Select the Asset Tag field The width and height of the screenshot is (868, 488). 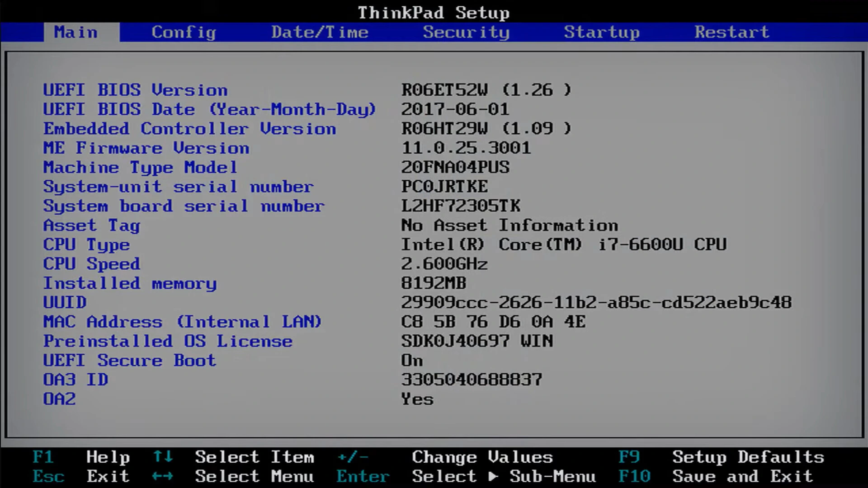(x=91, y=225)
